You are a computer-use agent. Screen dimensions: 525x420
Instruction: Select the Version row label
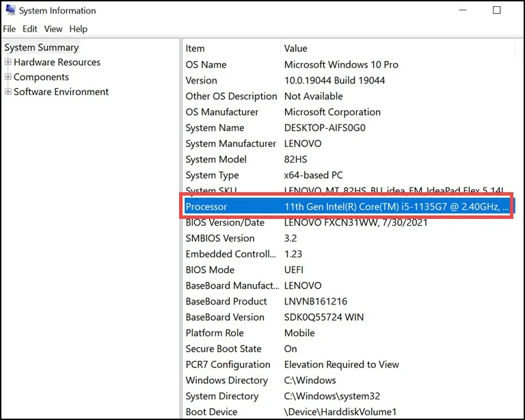(201, 81)
